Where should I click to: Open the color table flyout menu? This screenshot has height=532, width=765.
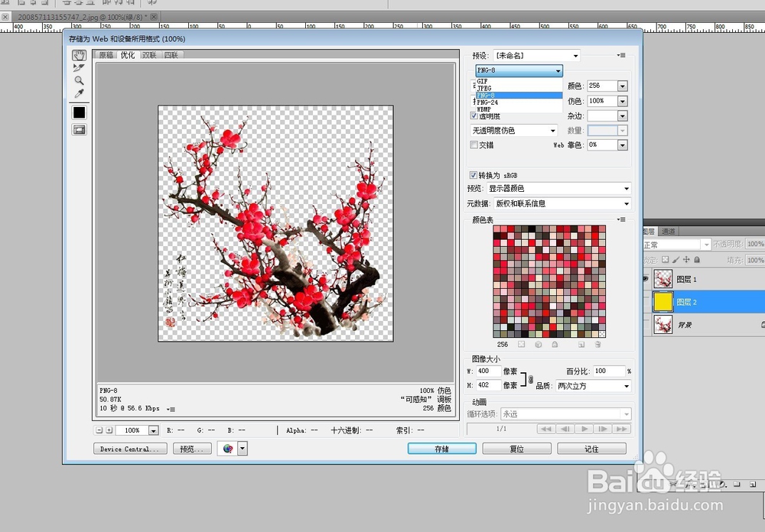[x=621, y=219]
